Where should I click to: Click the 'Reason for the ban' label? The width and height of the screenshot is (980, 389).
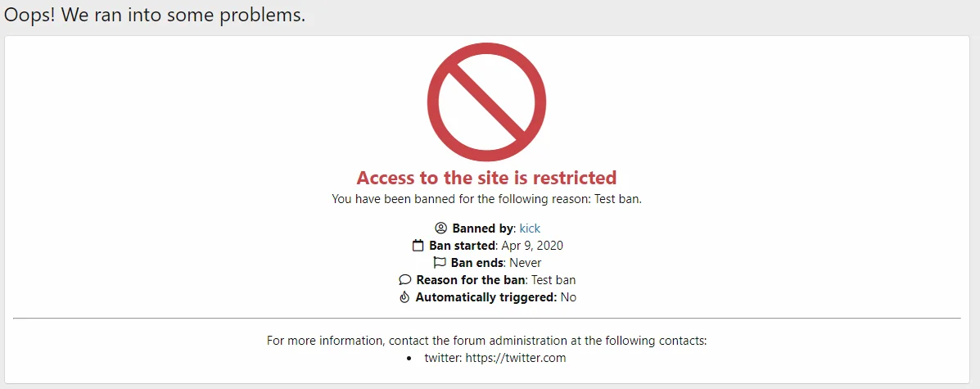[x=470, y=280]
